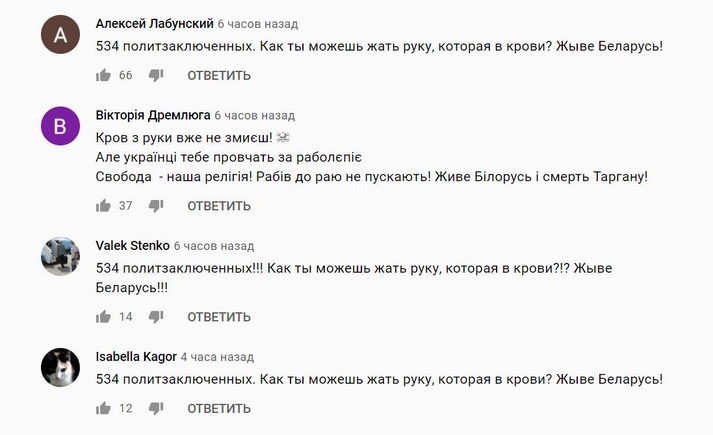Like Isabella Kagor's comment
The image size is (713, 435).
click(x=103, y=408)
